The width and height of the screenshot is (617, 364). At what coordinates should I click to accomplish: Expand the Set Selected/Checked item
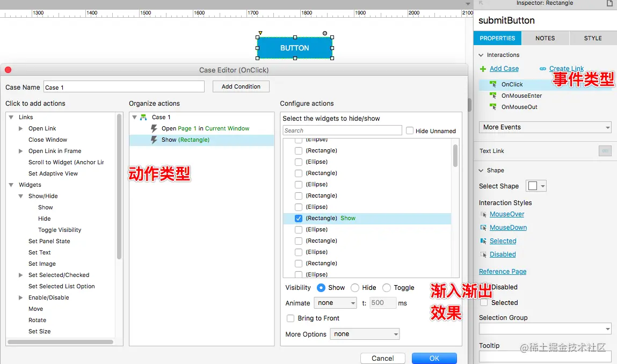pos(20,275)
